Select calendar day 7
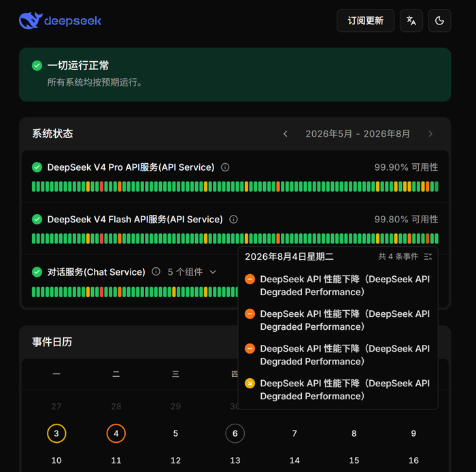 coord(294,433)
